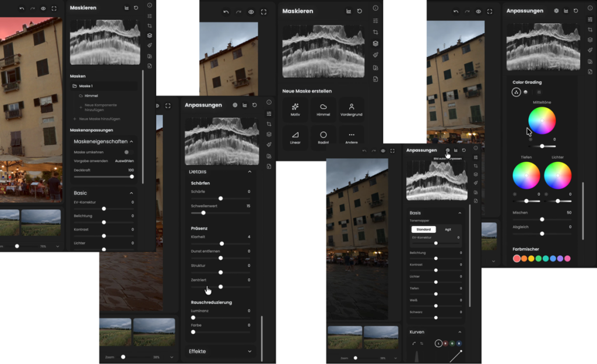Select the Himmel component under Maske 1
The height and width of the screenshot is (364, 597).
[x=91, y=96]
